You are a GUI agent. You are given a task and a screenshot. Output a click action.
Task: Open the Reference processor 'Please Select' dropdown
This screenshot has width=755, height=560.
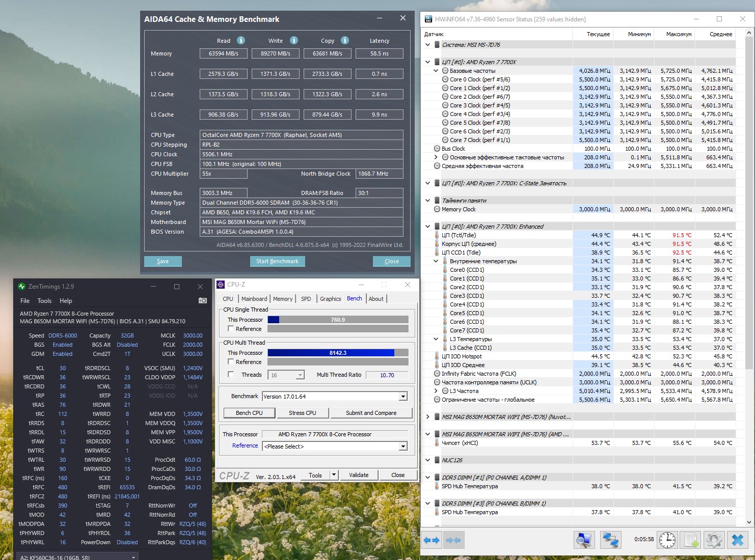click(x=403, y=446)
